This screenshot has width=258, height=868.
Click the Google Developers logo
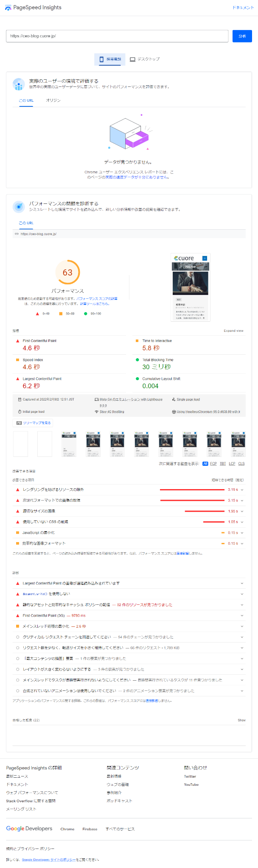[29, 829]
